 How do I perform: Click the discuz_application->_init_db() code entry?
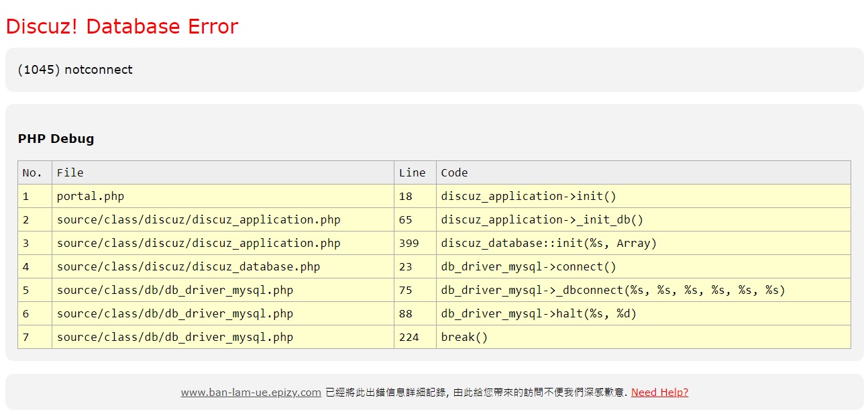(542, 219)
